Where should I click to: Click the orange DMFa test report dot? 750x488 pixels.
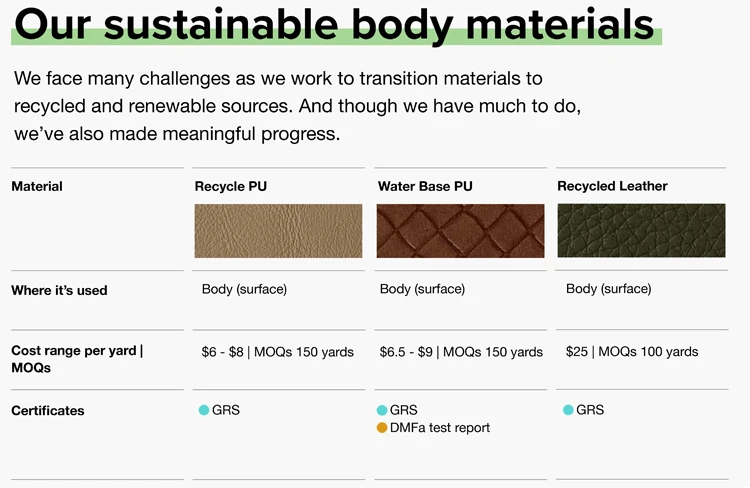(382, 428)
